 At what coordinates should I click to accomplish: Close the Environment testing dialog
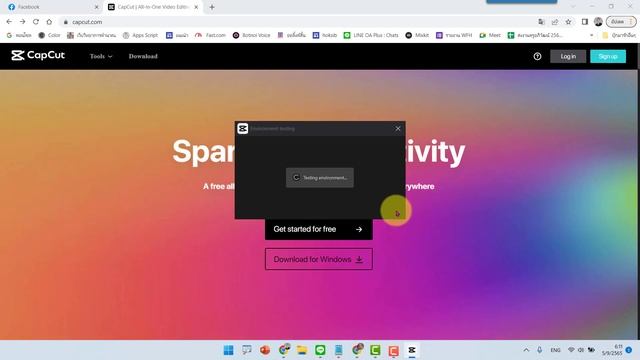click(398, 129)
